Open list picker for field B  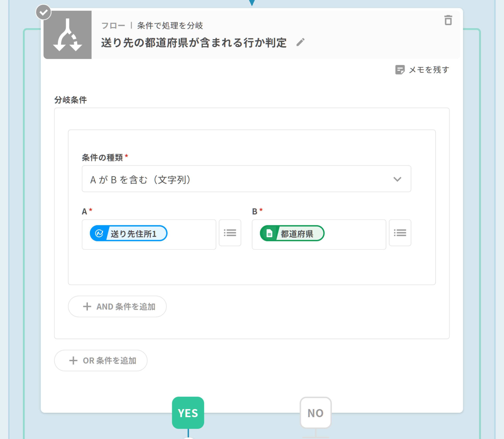coord(400,233)
